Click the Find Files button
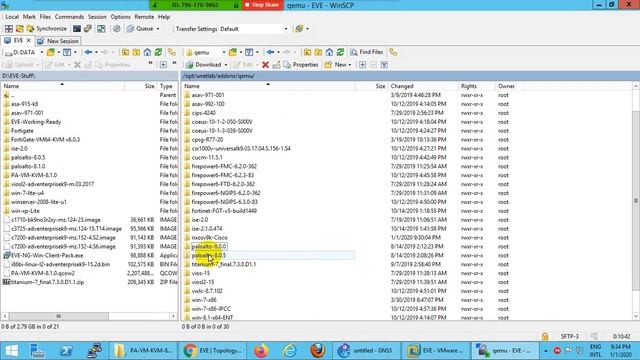 (367, 52)
